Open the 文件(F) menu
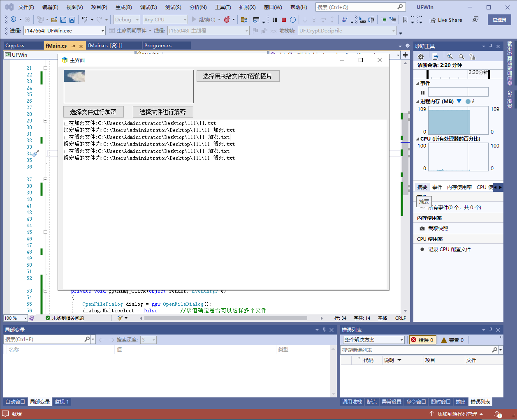Screen dimensions: 517x420 point(26,7)
